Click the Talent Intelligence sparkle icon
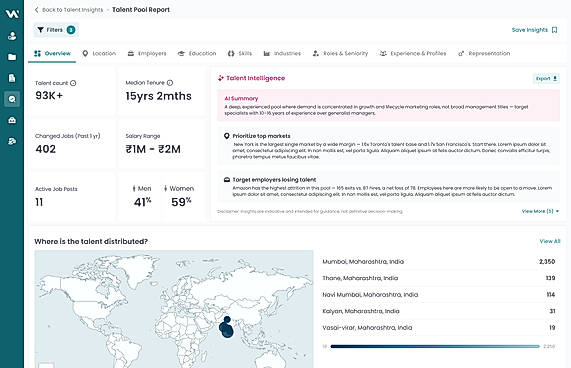 tap(221, 78)
